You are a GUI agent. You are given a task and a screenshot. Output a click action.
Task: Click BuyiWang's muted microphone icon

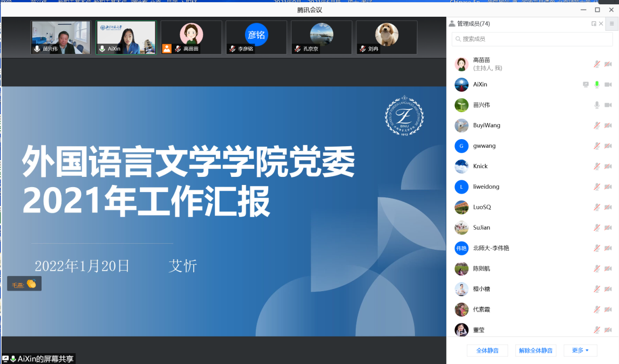pyautogui.click(x=596, y=125)
